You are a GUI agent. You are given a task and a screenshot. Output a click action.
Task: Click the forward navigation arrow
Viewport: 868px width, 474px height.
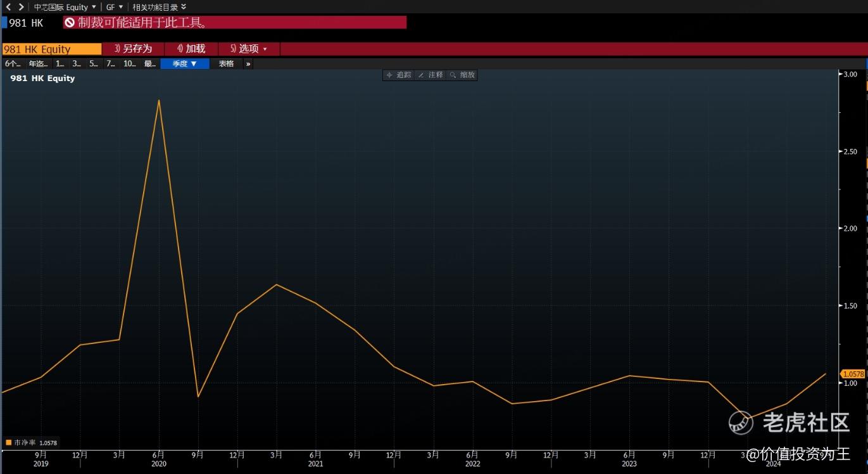click(21, 7)
